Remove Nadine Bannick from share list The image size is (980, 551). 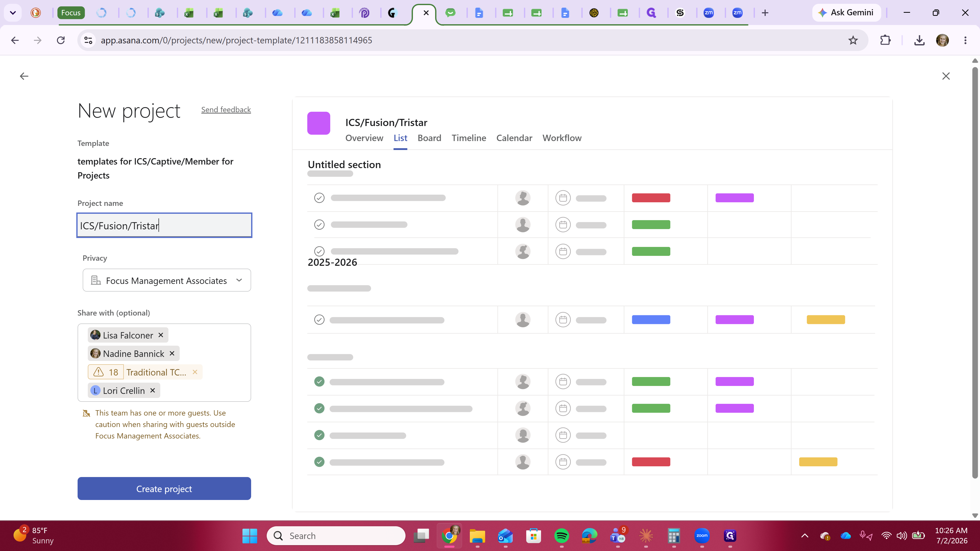click(x=172, y=354)
